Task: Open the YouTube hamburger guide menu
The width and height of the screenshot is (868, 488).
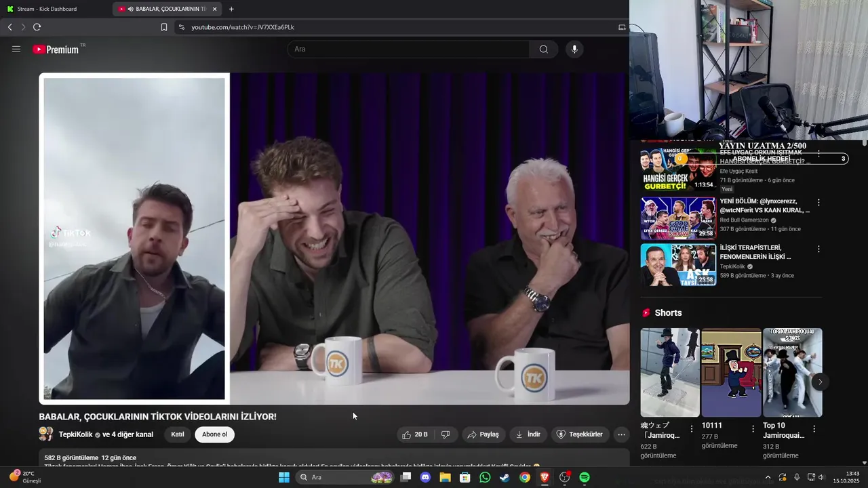Action: pos(16,49)
